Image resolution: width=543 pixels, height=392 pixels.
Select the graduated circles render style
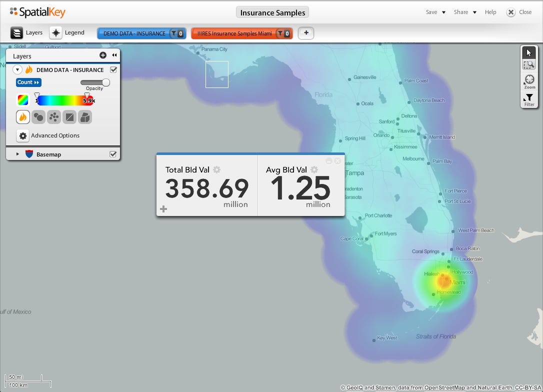click(x=38, y=117)
